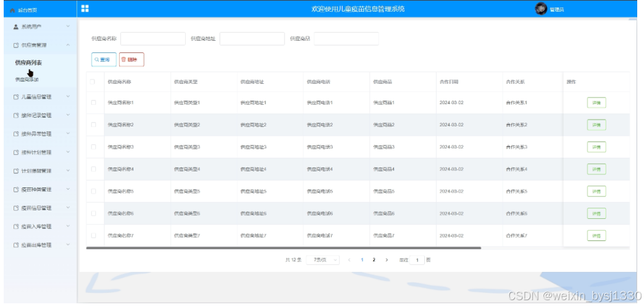Viewport: 644px width, 307px height.
Task: Click the folder icon beside 供应商管理
Action: (16, 45)
